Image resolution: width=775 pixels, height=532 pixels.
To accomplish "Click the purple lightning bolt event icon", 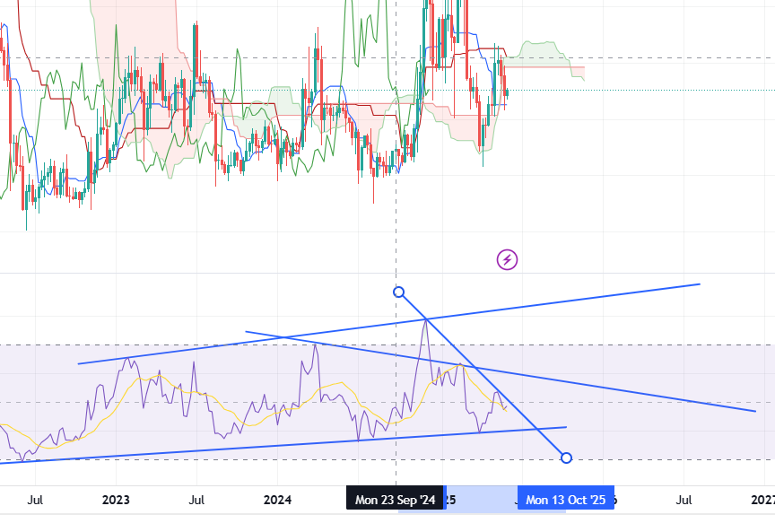I will (x=507, y=259).
